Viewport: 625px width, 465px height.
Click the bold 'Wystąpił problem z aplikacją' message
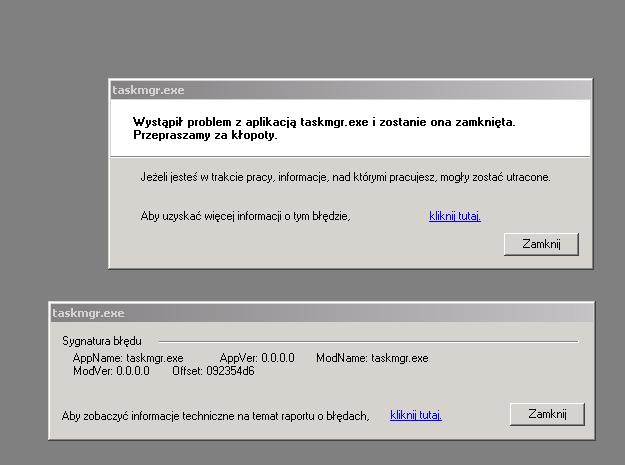tap(324, 122)
